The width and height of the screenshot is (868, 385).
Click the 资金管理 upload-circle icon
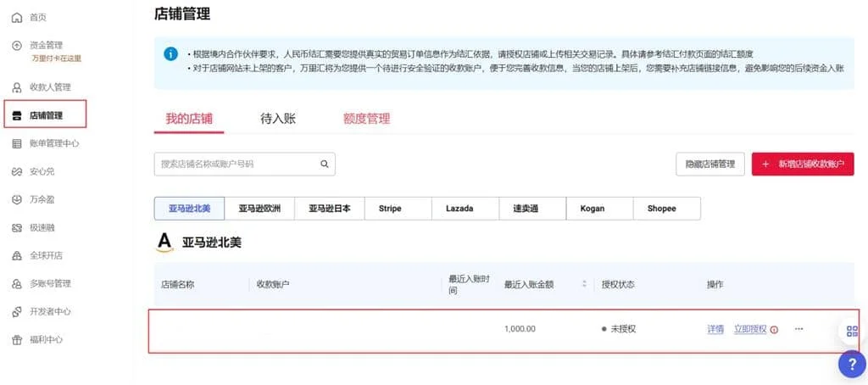point(17,46)
